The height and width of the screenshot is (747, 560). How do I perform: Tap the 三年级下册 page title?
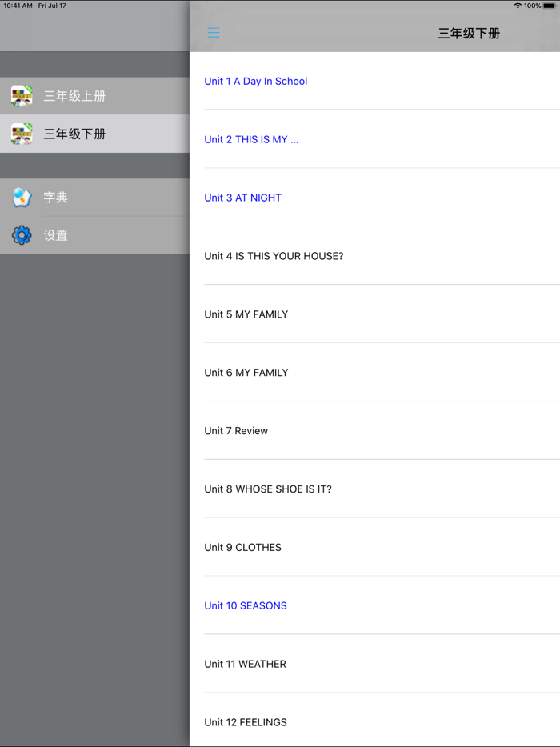469,34
